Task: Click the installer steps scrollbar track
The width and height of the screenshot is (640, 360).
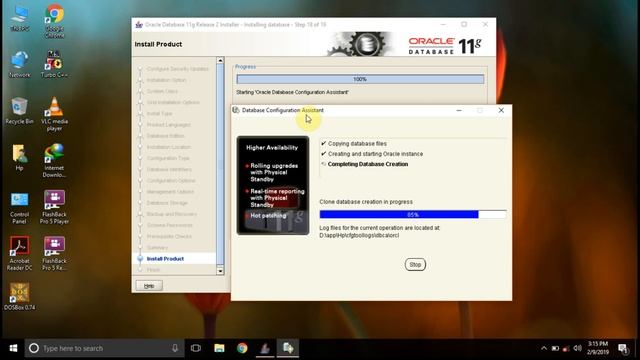Action: coord(220,166)
